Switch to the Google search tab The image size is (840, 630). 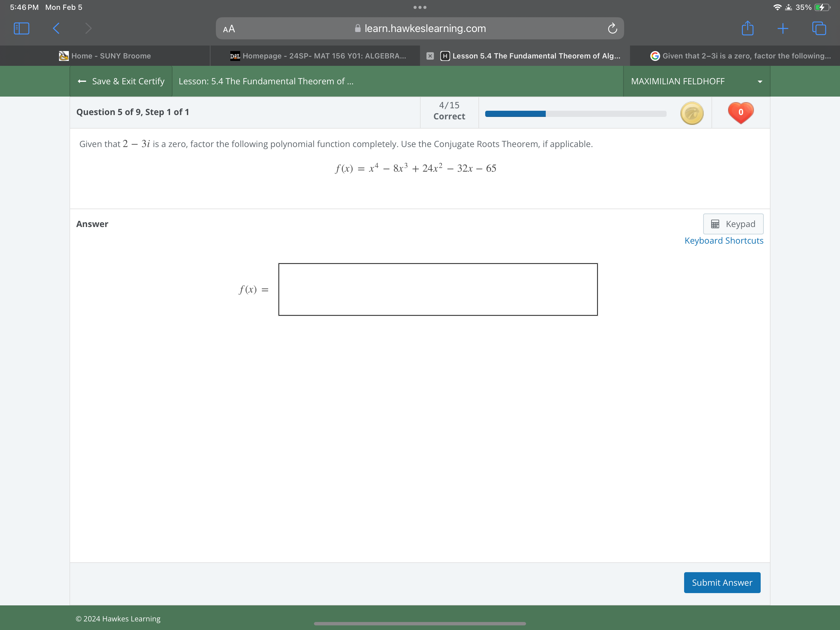pos(740,56)
